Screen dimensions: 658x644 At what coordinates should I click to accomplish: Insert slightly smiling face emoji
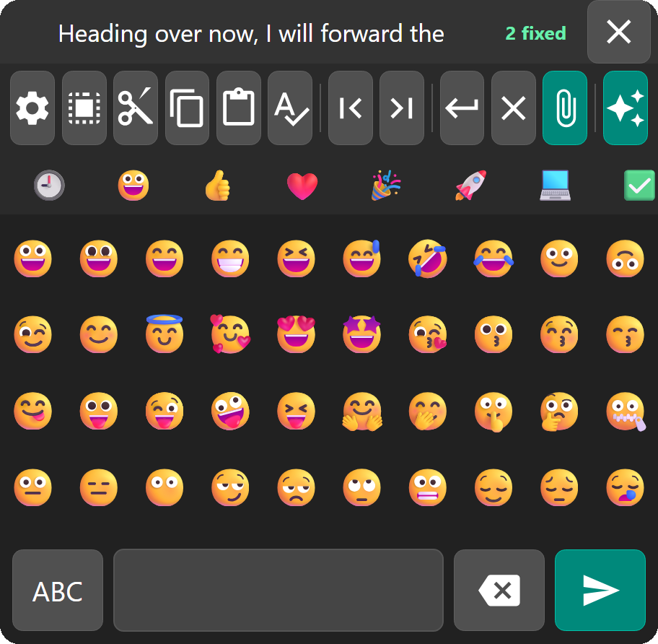[559, 258]
